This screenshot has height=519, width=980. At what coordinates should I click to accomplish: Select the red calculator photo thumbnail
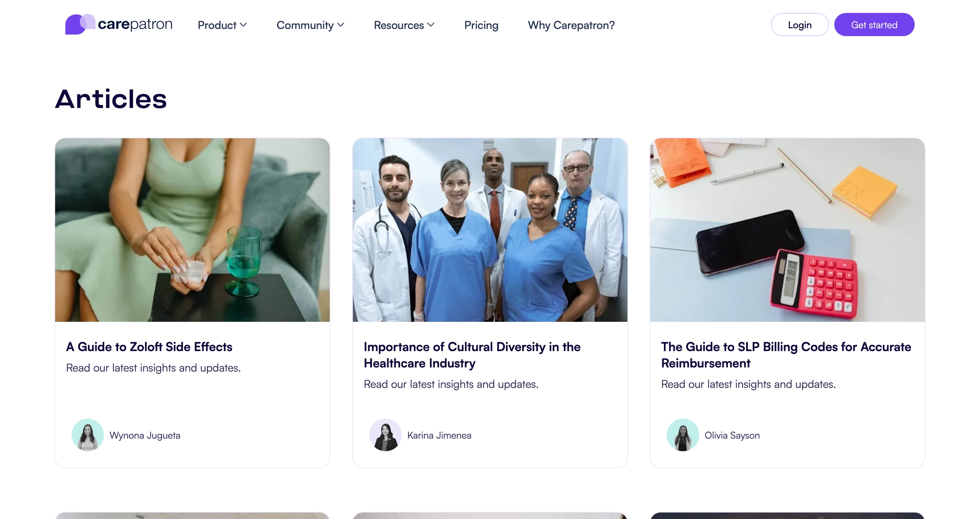pos(787,230)
